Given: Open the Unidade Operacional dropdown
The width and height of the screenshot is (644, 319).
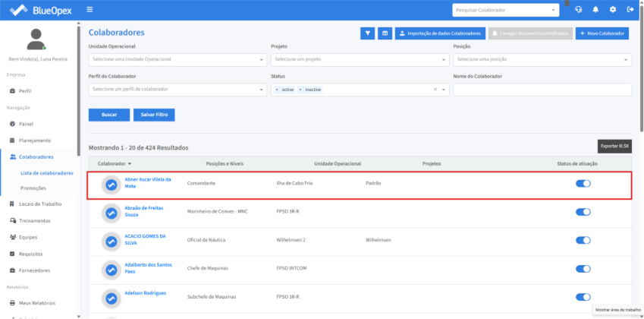Looking at the screenshot, I should pyautogui.click(x=177, y=59).
